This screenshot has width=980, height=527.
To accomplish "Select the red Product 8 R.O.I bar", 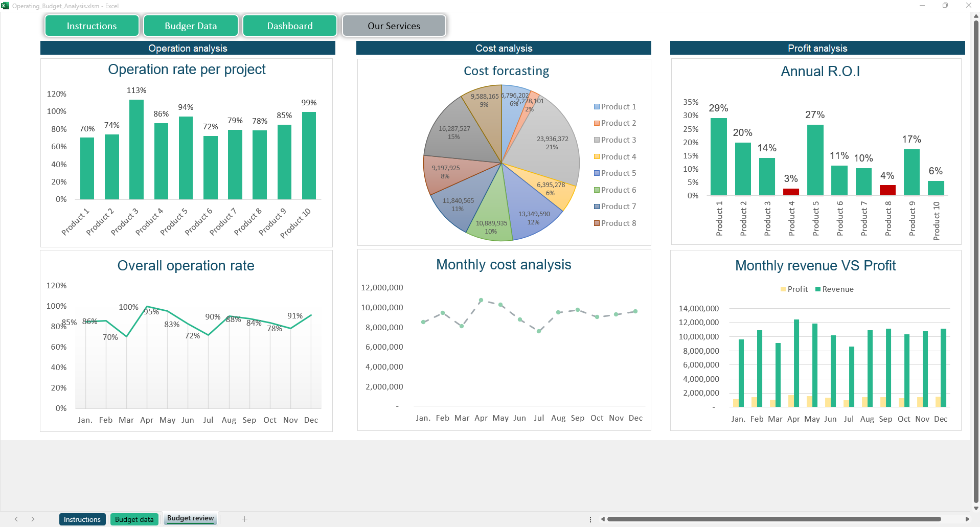I will click(887, 190).
